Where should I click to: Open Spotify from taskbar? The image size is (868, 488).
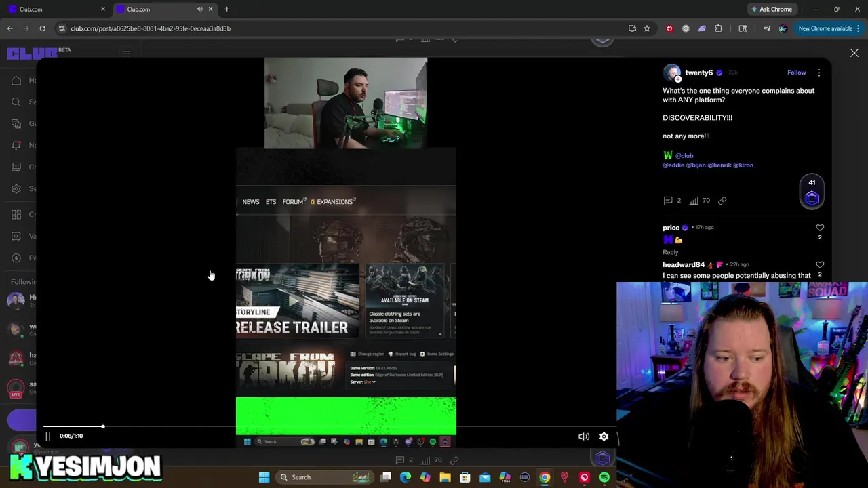[604, 477]
